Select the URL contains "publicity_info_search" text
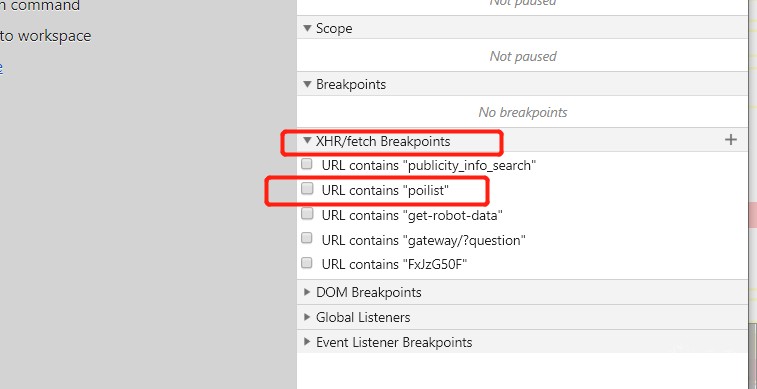This screenshot has width=757, height=389. point(429,166)
